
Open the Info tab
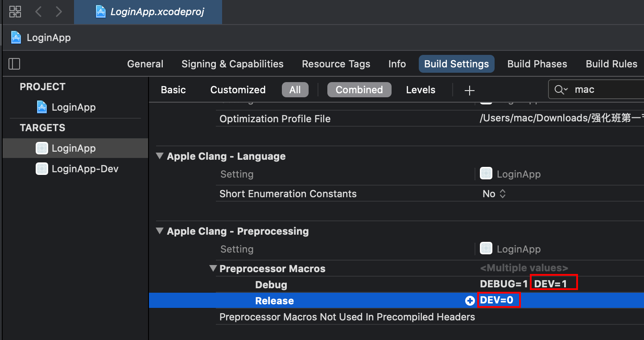pyautogui.click(x=397, y=64)
